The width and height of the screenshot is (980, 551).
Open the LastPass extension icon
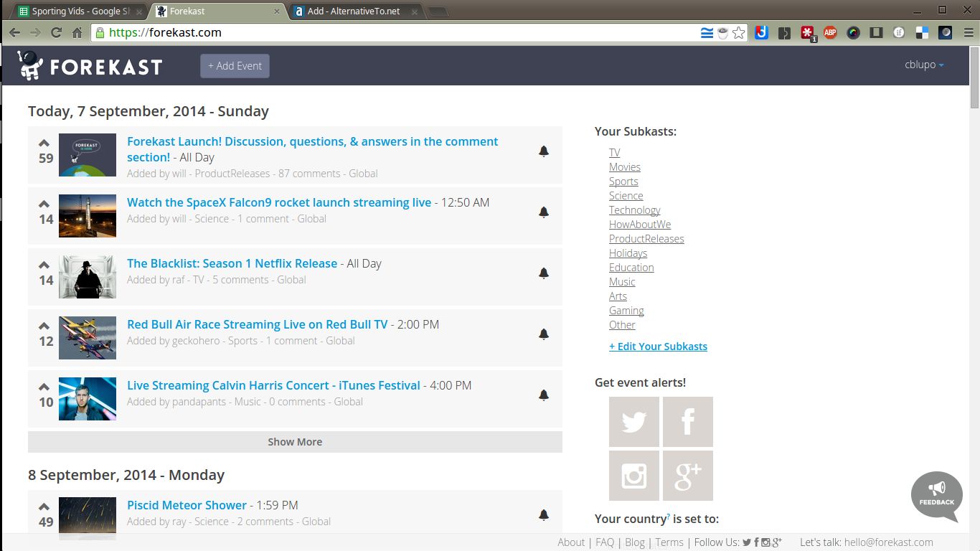pyautogui.click(x=809, y=32)
